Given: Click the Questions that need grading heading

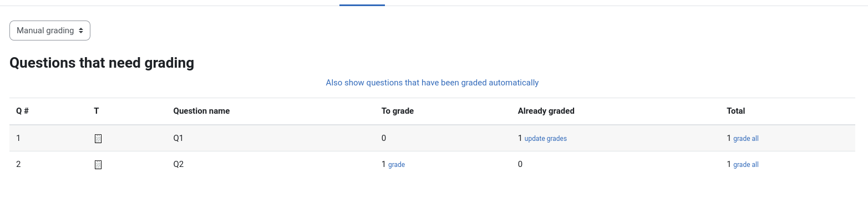Looking at the screenshot, I should tap(102, 63).
